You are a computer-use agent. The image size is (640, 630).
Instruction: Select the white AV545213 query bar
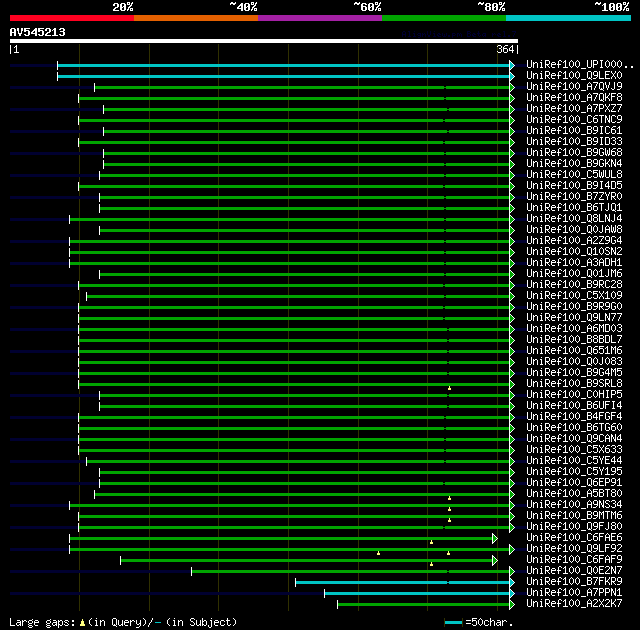(x=264, y=41)
